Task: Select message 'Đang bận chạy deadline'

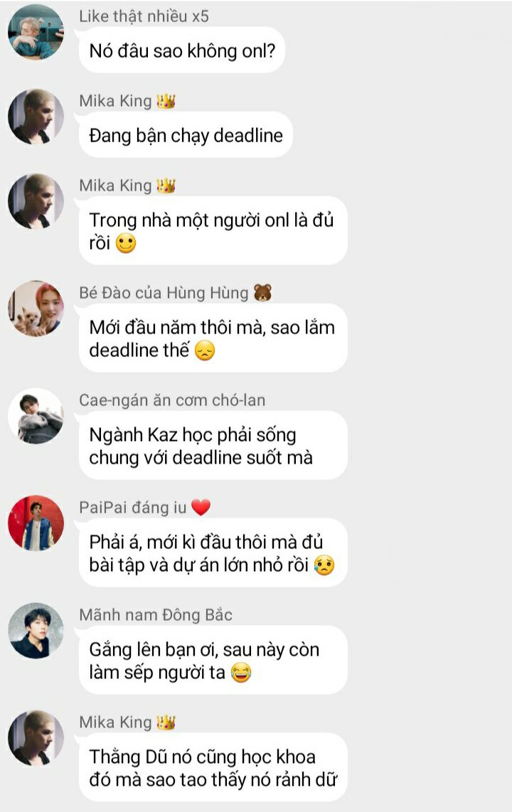Action: pyautogui.click(x=186, y=135)
